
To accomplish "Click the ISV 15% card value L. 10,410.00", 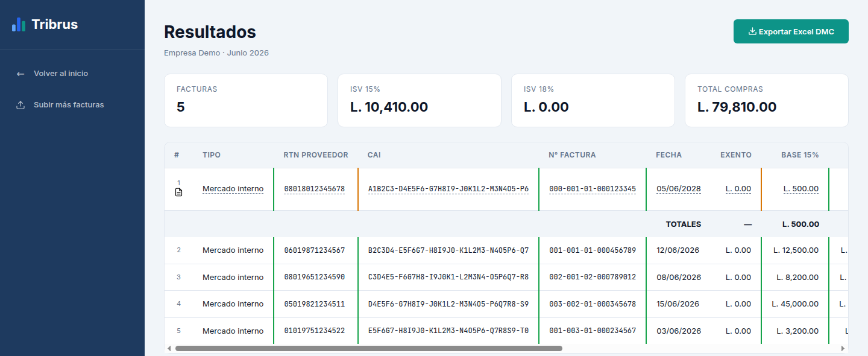I will pyautogui.click(x=389, y=107).
